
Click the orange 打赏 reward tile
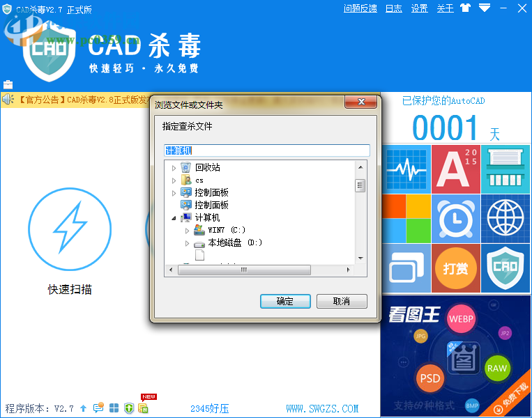point(456,268)
